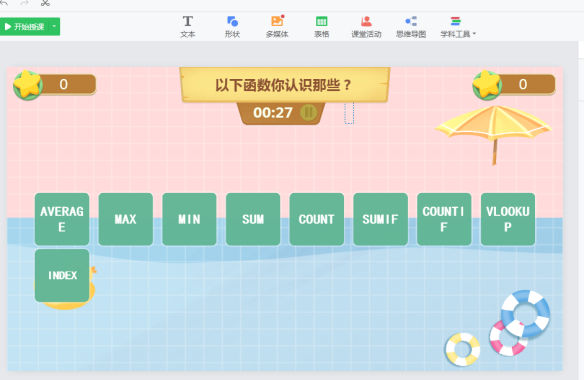Screen dimensions: 585x380
Task: Pick the SUMIF card
Action: pos(380,219)
